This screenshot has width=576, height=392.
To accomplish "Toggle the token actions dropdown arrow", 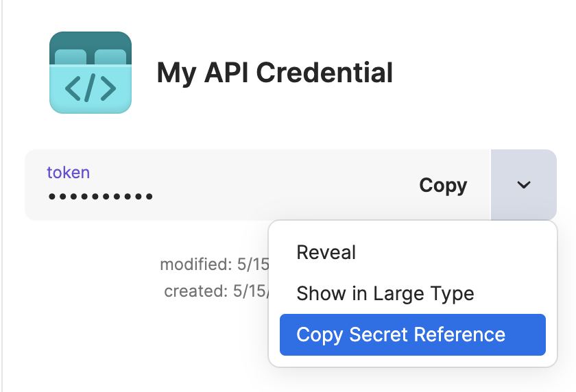I will (x=524, y=185).
